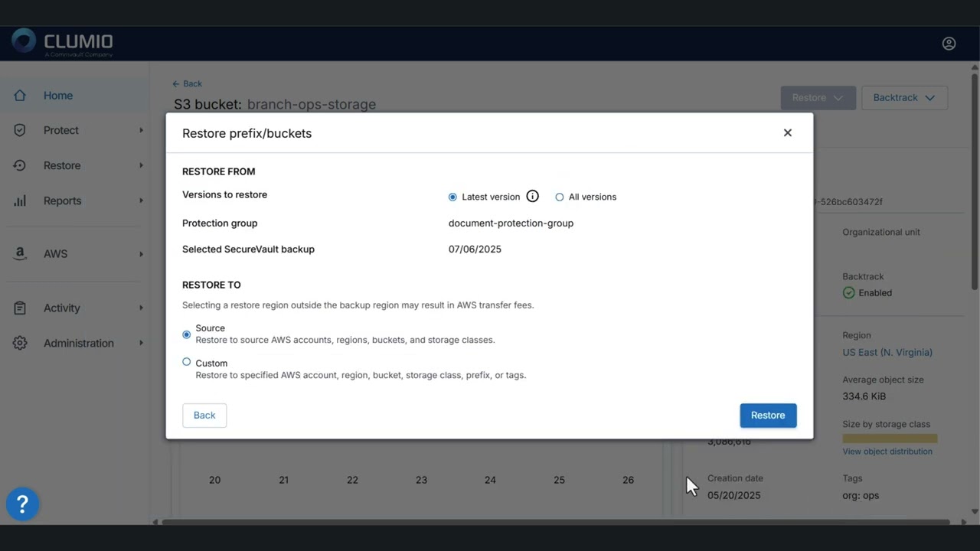980x551 pixels.
Task: Open the US East (N. Virginia) region link
Action: [x=887, y=353]
